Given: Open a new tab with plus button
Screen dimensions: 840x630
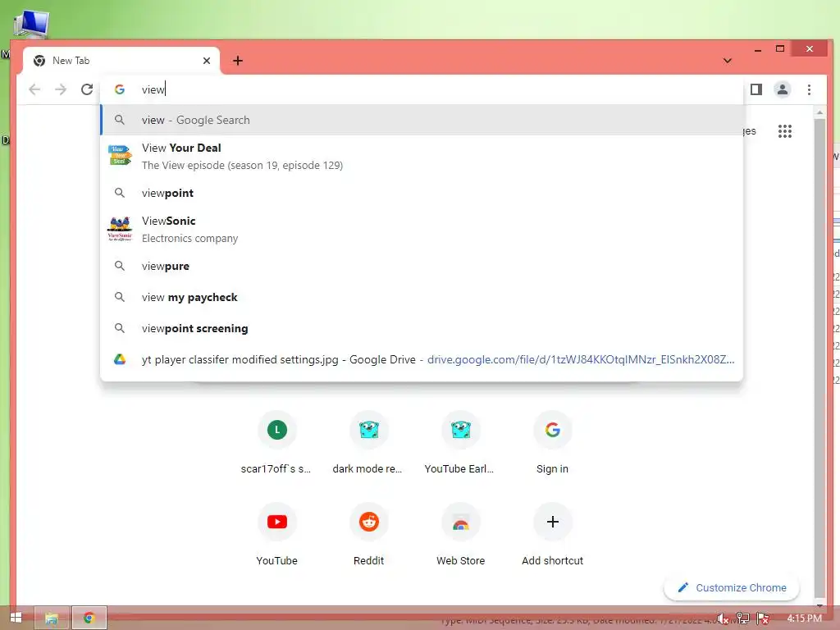Looking at the screenshot, I should [x=238, y=61].
